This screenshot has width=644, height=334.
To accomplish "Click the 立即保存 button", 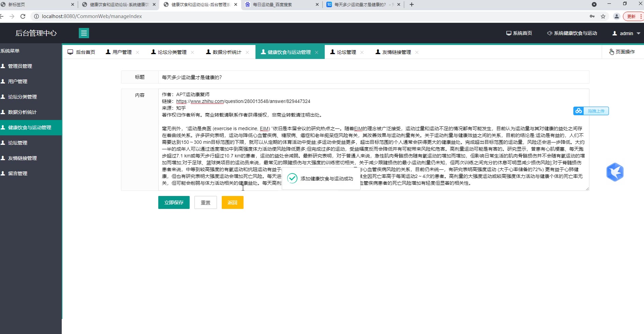I will (174, 202).
